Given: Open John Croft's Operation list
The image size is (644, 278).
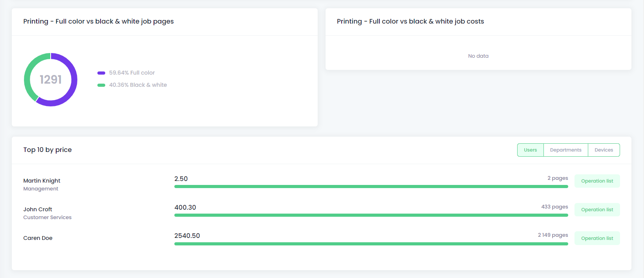Looking at the screenshot, I should tap(597, 210).
